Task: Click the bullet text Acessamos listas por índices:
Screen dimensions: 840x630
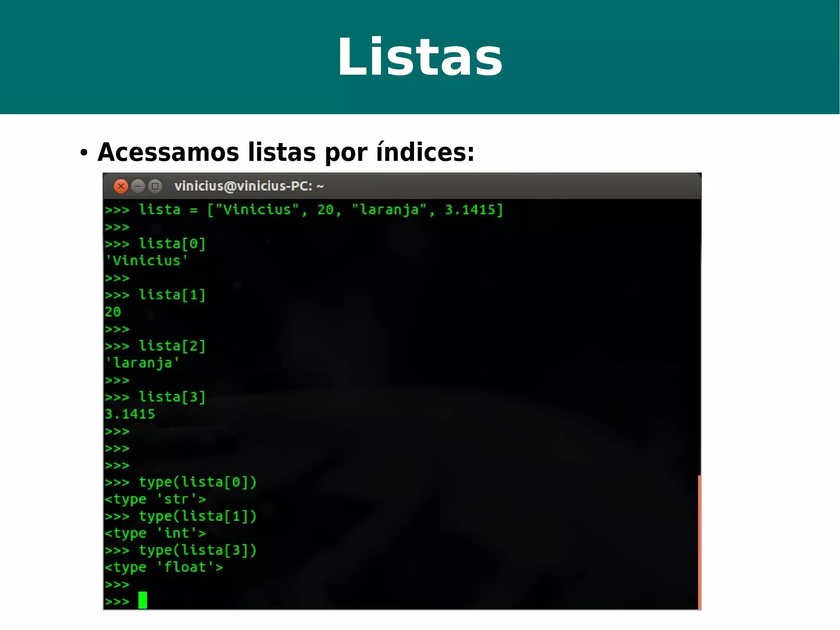Action: pyautogui.click(x=286, y=152)
